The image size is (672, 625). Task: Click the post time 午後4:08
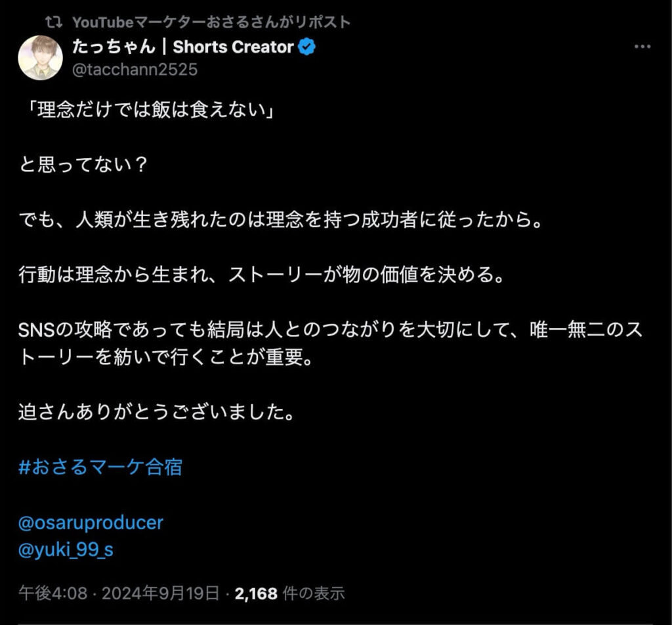pos(53,593)
